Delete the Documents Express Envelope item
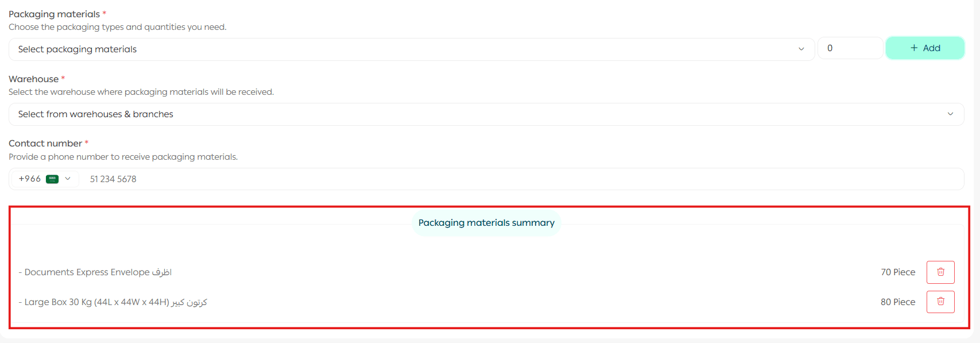980x343 pixels. (x=940, y=272)
